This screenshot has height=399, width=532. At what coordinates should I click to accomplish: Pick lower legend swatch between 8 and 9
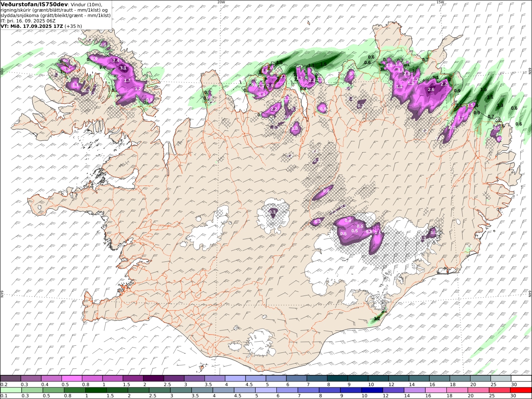point(330,390)
